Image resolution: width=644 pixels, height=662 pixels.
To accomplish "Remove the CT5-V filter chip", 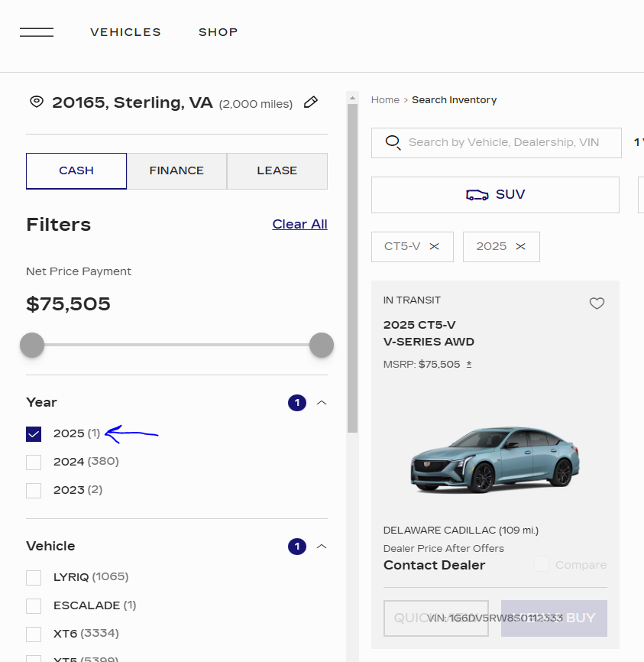I will [x=434, y=246].
